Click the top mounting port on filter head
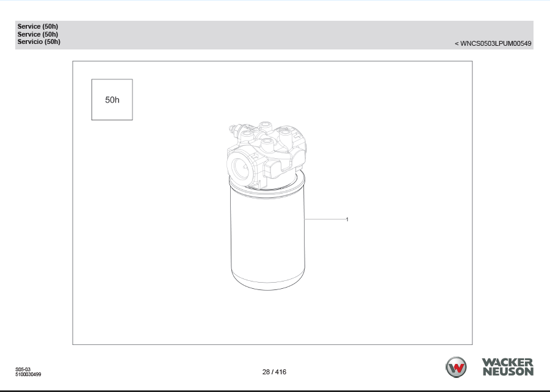This screenshot has height=392, width=550. pyautogui.click(x=267, y=127)
